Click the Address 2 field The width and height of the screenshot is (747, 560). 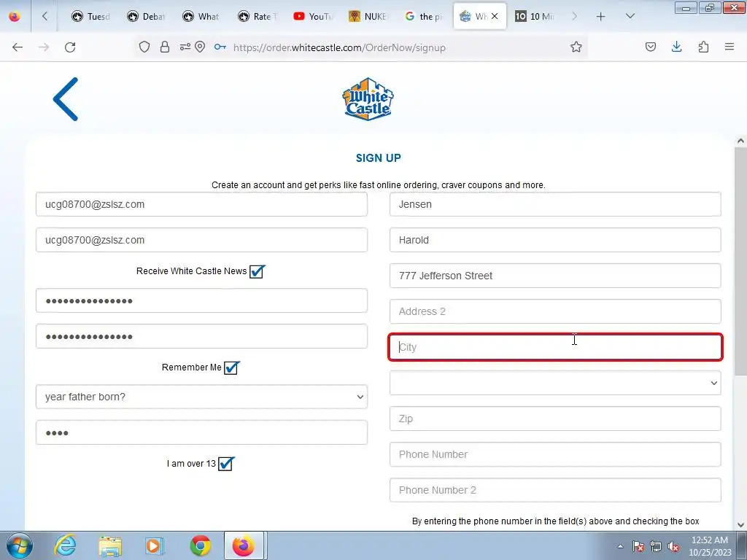(555, 311)
